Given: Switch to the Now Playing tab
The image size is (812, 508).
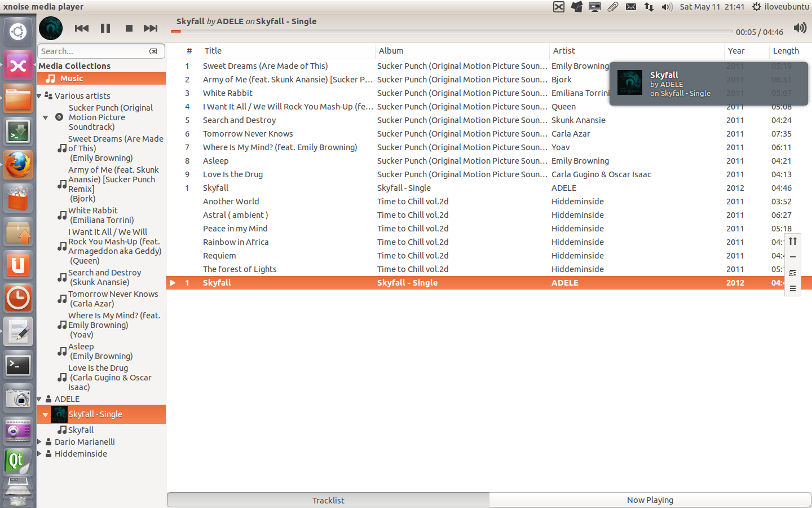Looking at the screenshot, I should click(650, 500).
